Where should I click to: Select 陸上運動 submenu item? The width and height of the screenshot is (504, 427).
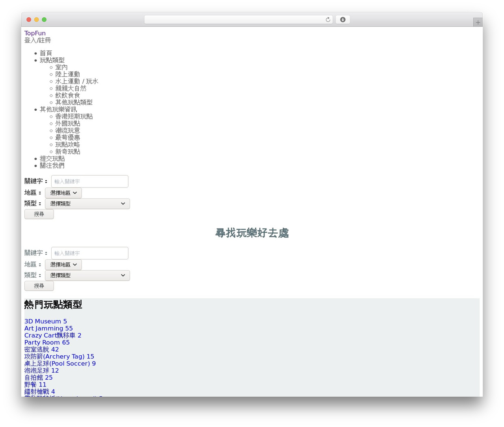[x=67, y=74]
